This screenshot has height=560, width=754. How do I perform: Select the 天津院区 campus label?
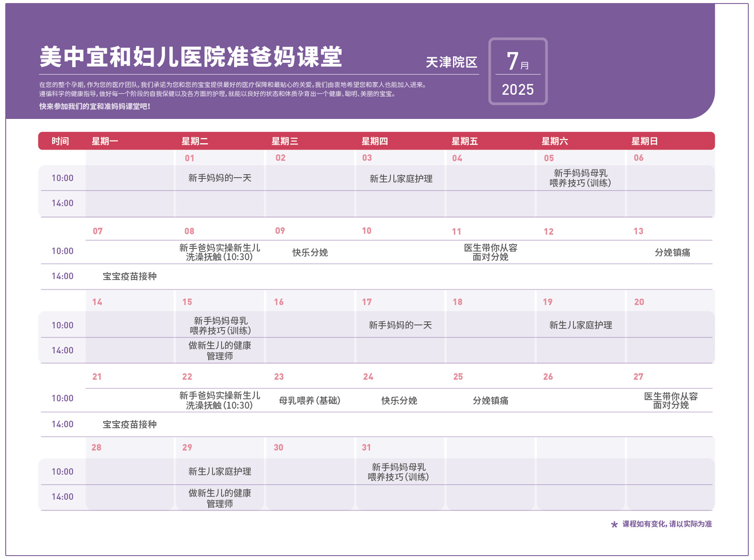[452, 62]
